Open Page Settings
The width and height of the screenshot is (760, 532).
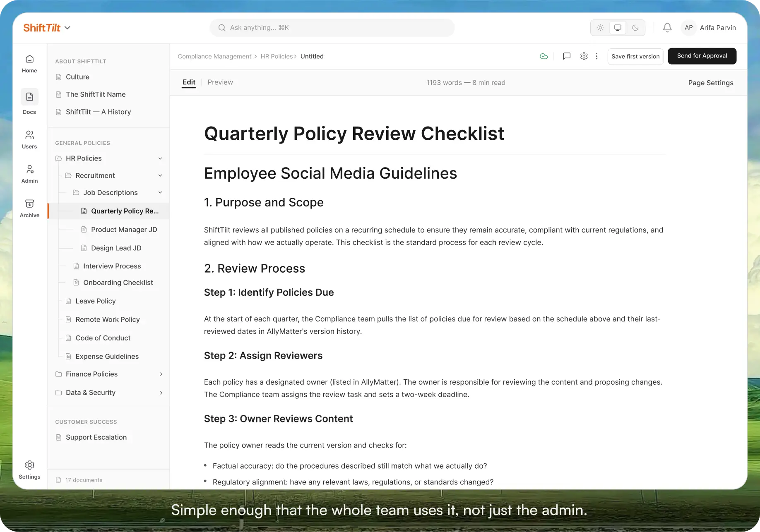[711, 83]
